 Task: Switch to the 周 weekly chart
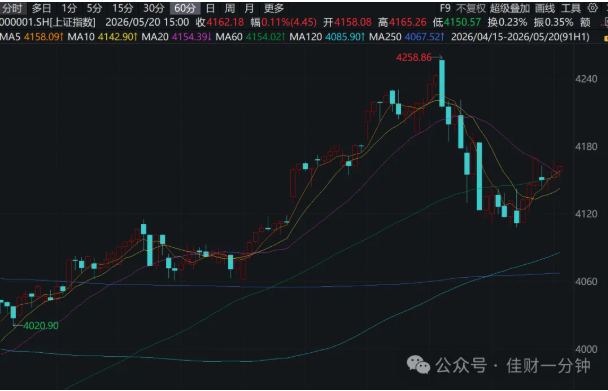pos(230,8)
